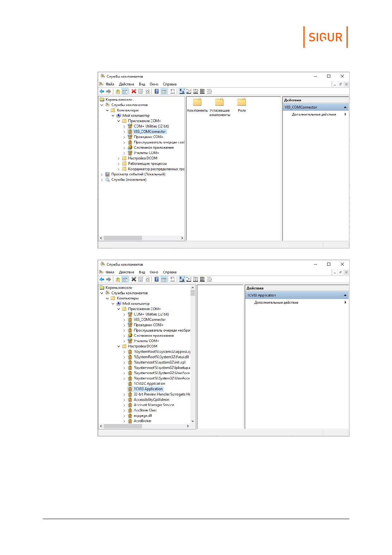Toggle the console tree in the lower window toolbar
The image size is (392, 555).
[125, 279]
